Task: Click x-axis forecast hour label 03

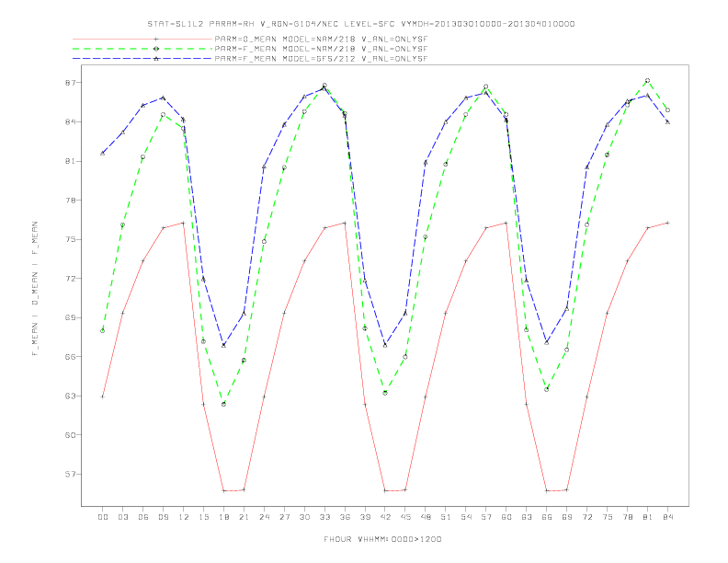Action: pyautogui.click(x=122, y=517)
